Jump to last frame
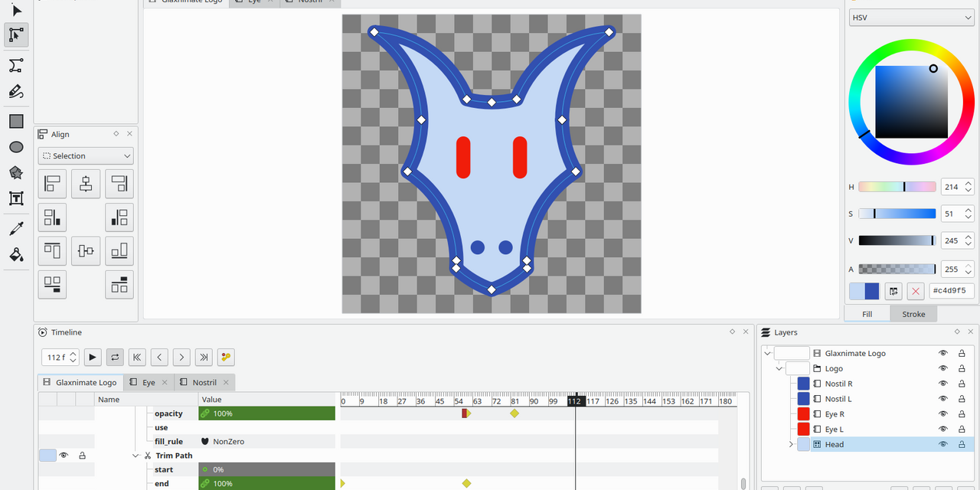Viewport: 980px width, 490px height. coord(204,357)
